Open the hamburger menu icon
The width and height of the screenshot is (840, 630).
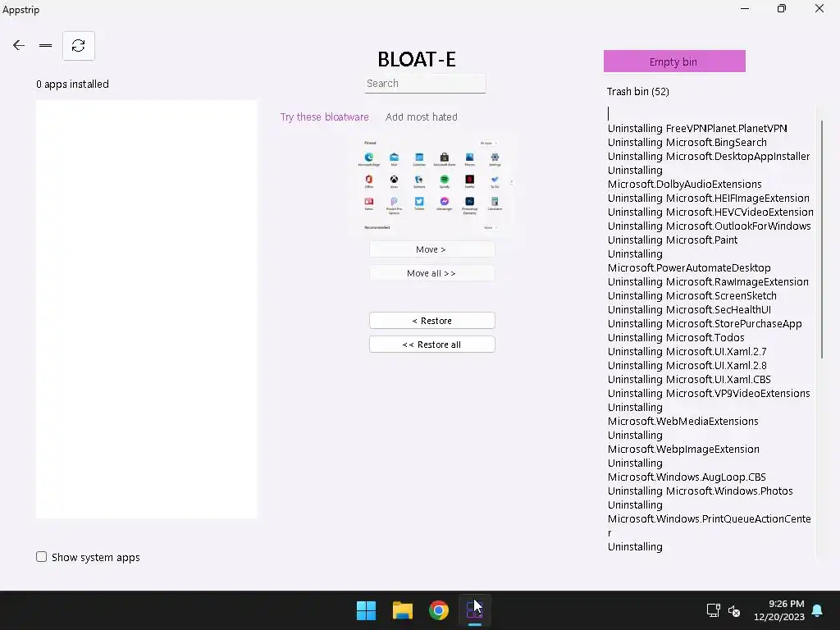(x=46, y=46)
